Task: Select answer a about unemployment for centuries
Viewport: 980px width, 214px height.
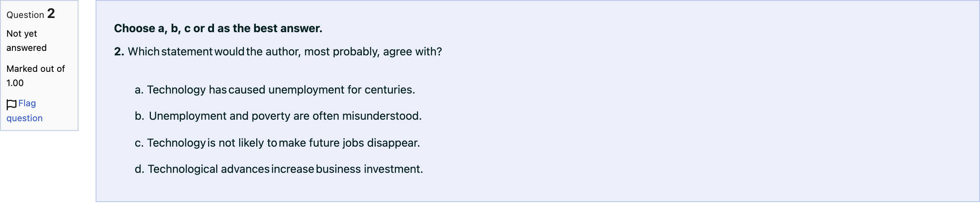Action: point(275,90)
